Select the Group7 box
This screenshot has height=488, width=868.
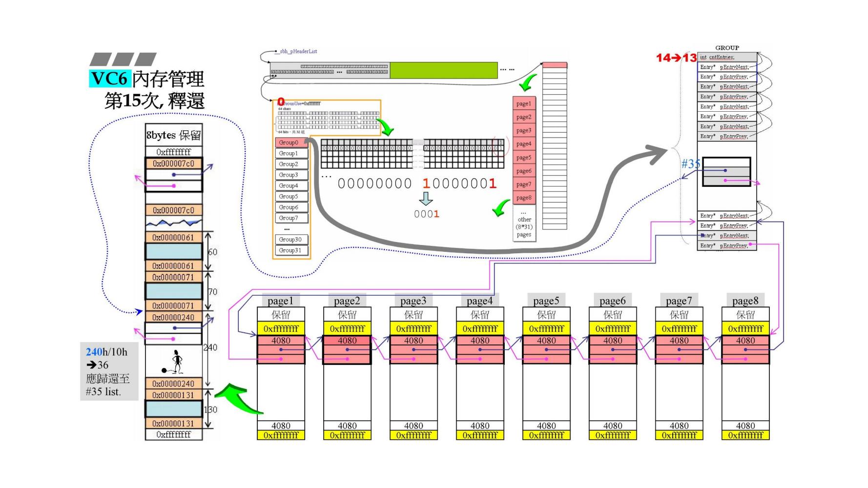point(291,218)
